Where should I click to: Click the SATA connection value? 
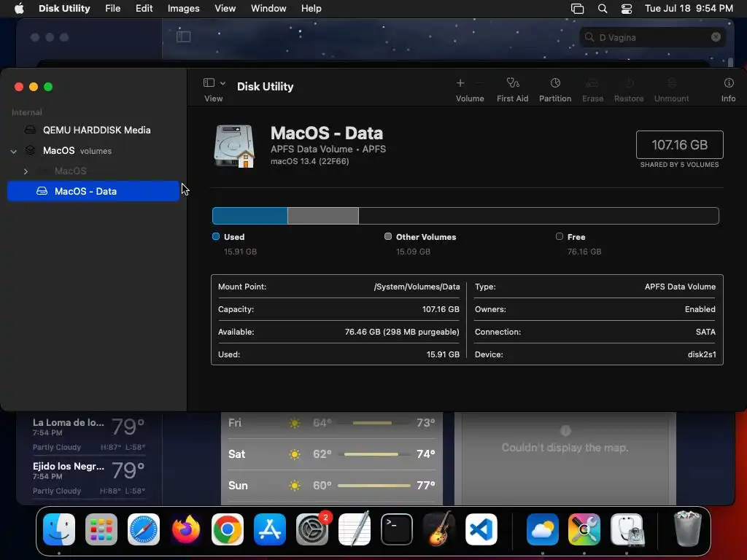(x=705, y=332)
